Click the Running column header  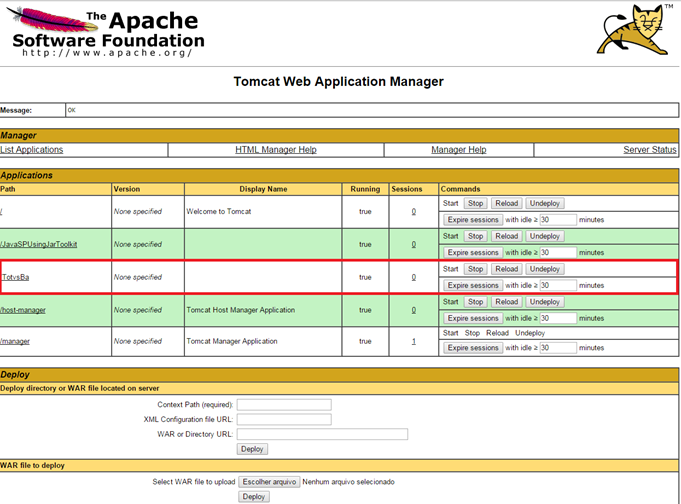click(x=365, y=189)
